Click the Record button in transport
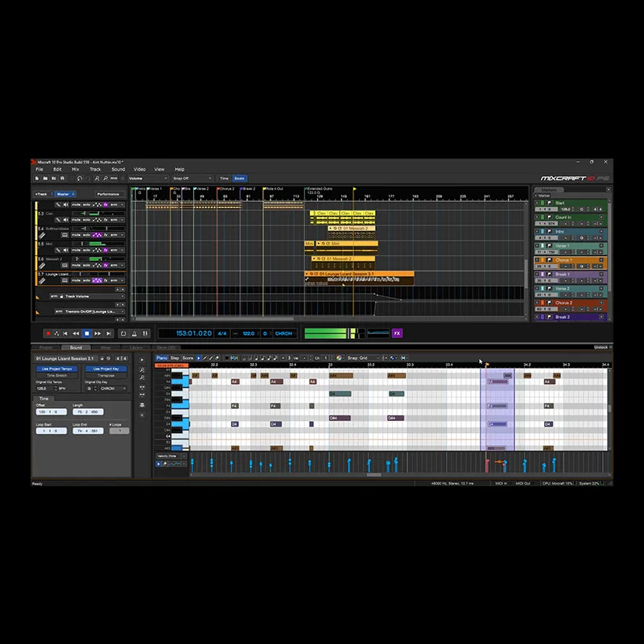 48,333
